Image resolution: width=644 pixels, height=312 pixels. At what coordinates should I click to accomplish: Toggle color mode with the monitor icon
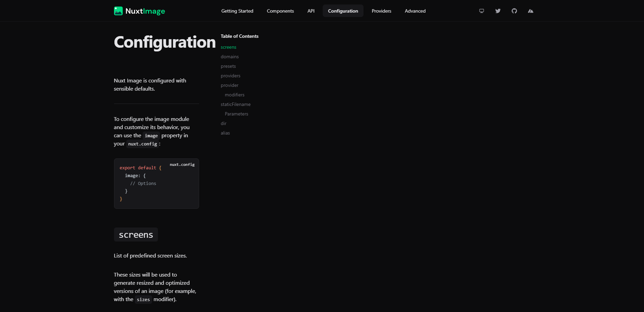481,11
